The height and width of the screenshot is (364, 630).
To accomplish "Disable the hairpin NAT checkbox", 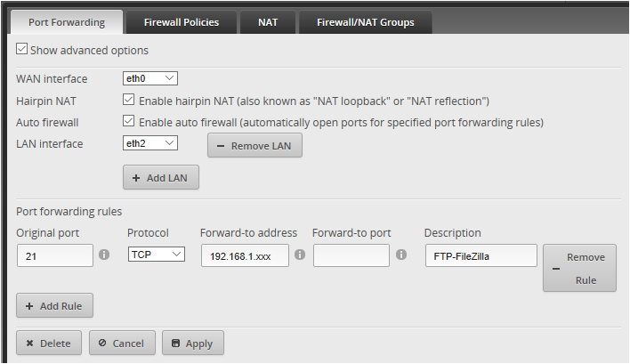I will tap(128, 100).
